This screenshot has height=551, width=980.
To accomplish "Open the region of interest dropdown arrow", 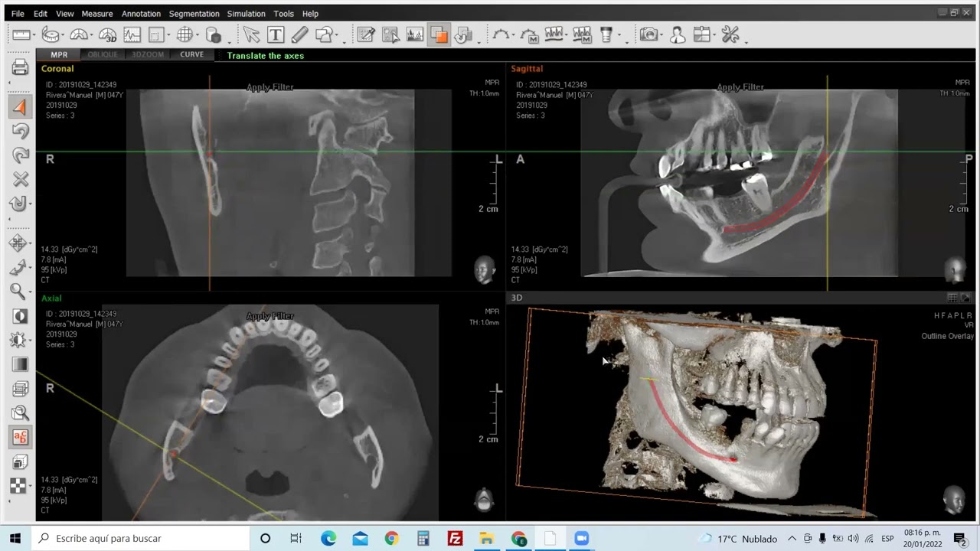I will click(x=168, y=36).
